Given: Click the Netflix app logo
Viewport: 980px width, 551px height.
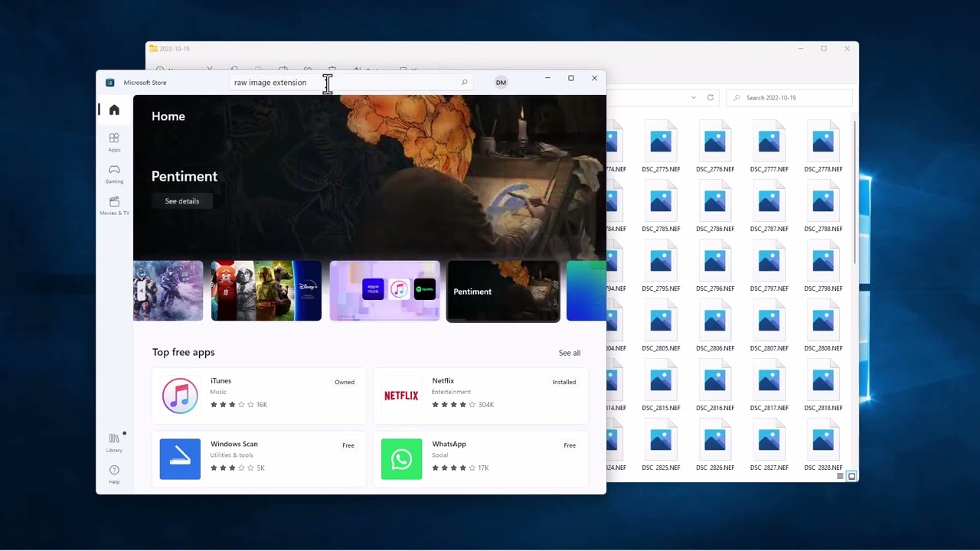Looking at the screenshot, I should (x=401, y=396).
